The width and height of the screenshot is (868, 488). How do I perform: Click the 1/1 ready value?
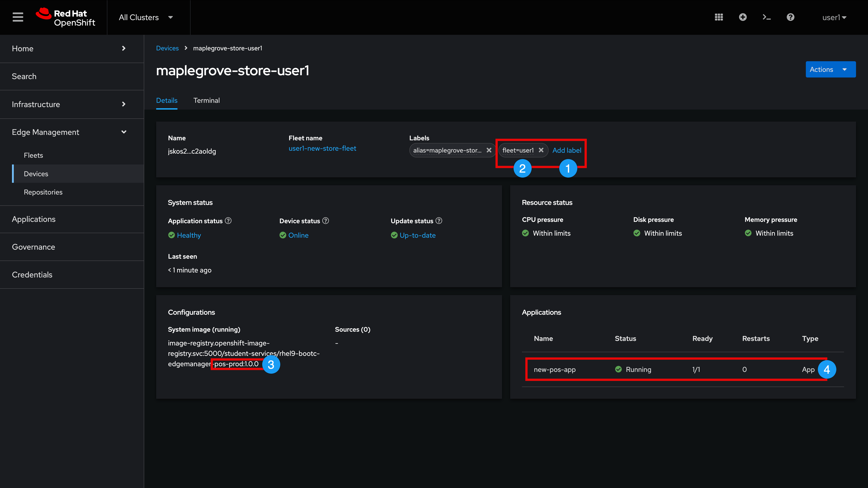[696, 369]
